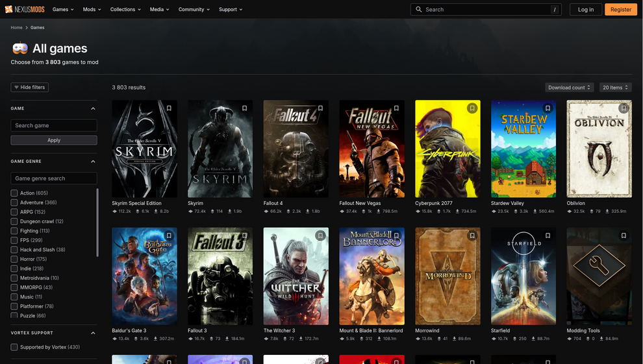This screenshot has height=364, width=643.
Task: Open the Baldur's Gate 3 title link
Action: [x=129, y=330]
